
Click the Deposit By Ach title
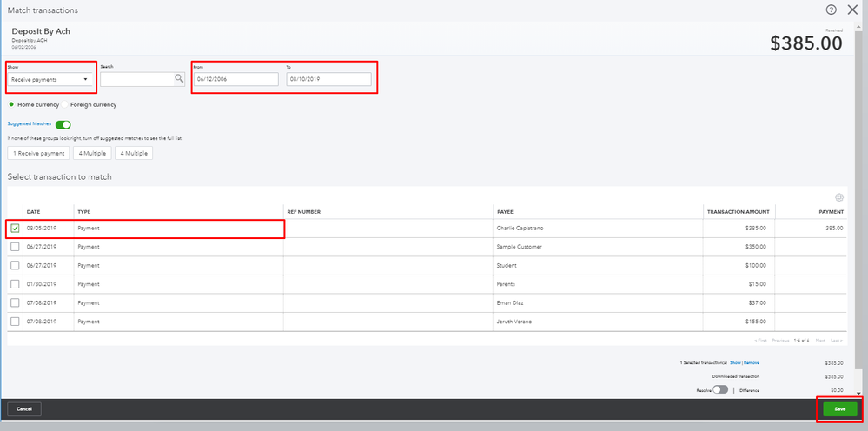[41, 31]
